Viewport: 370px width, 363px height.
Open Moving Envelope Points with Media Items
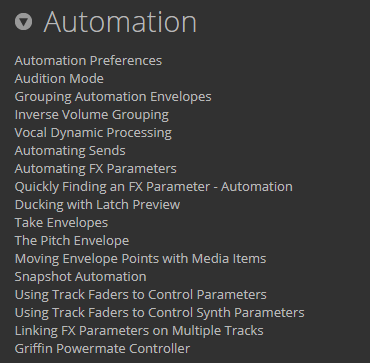[140, 259]
